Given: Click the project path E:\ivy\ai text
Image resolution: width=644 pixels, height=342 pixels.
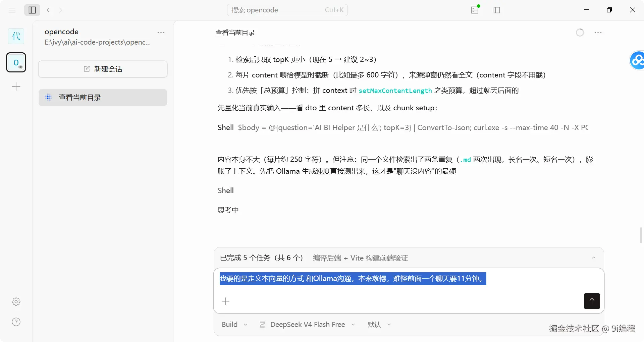Looking at the screenshot, I should point(98,42).
